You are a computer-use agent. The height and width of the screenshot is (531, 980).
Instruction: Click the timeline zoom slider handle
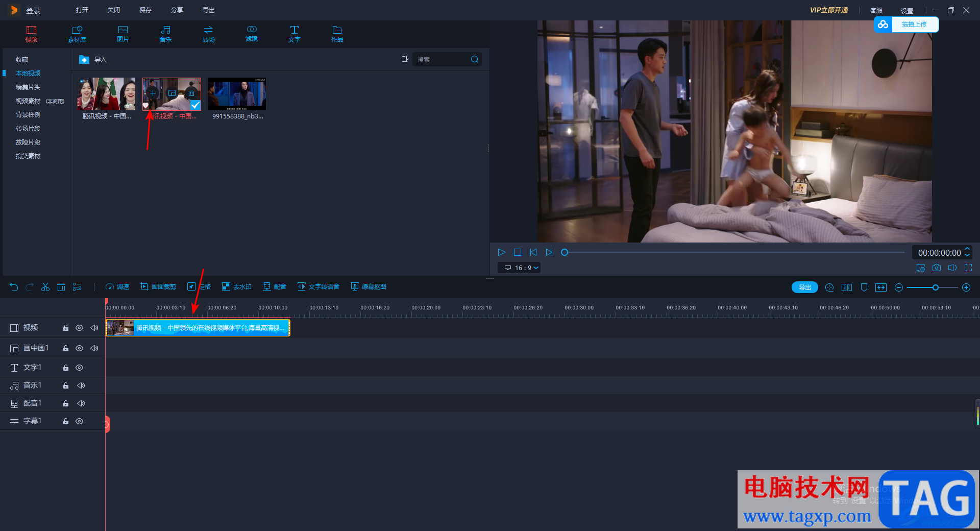point(936,287)
